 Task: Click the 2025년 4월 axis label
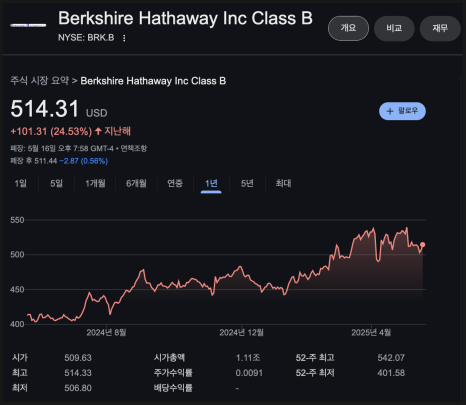point(371,332)
